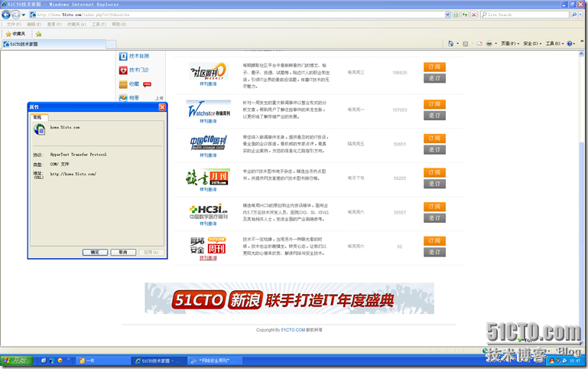Open the 收藏夹(A) menu

[76, 24]
